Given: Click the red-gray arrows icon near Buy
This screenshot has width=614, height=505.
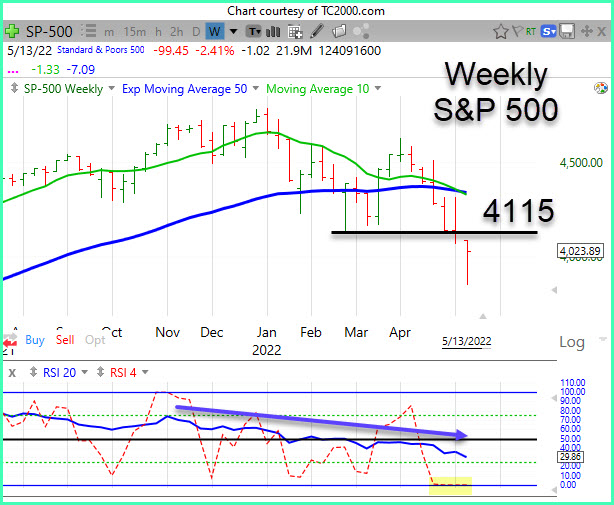Looking at the screenshot, I should click(x=10, y=341).
